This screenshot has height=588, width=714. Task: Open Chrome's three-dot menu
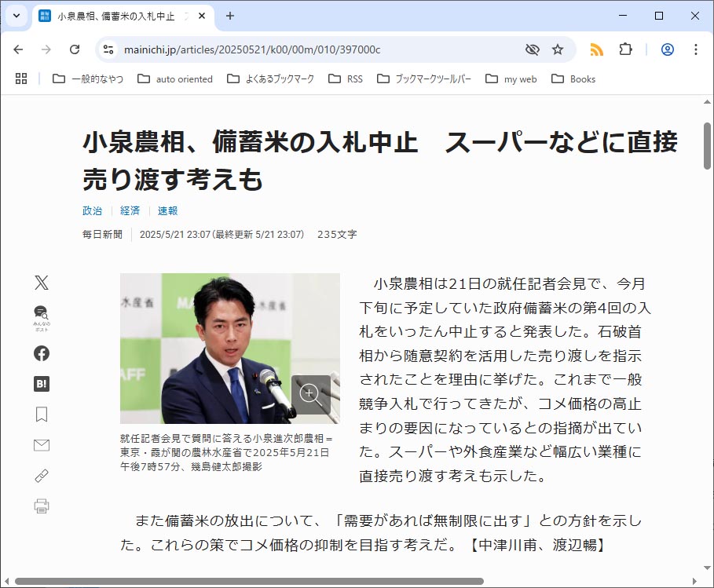(696, 49)
